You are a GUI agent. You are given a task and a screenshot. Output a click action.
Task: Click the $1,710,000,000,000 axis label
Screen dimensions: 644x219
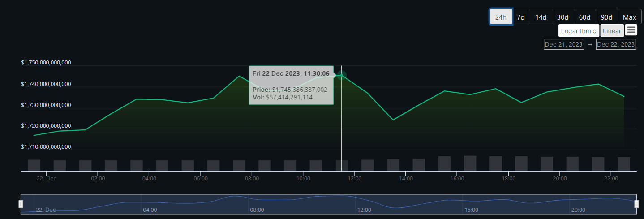coord(46,146)
